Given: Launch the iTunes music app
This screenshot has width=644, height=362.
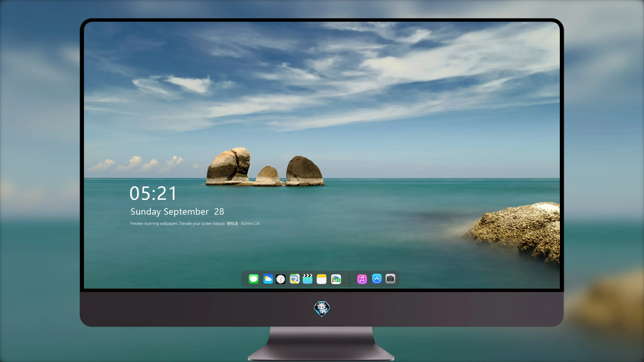Looking at the screenshot, I should tap(362, 279).
